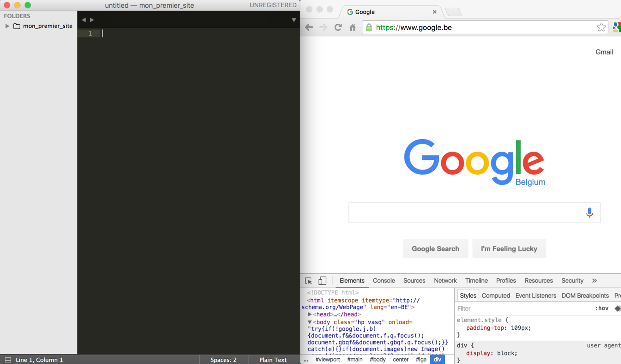Select the #main breadcrumb
The height and width of the screenshot is (364, 621).
point(355,360)
